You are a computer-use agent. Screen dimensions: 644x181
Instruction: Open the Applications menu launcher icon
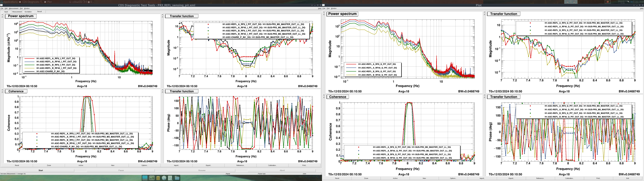[2, 2]
